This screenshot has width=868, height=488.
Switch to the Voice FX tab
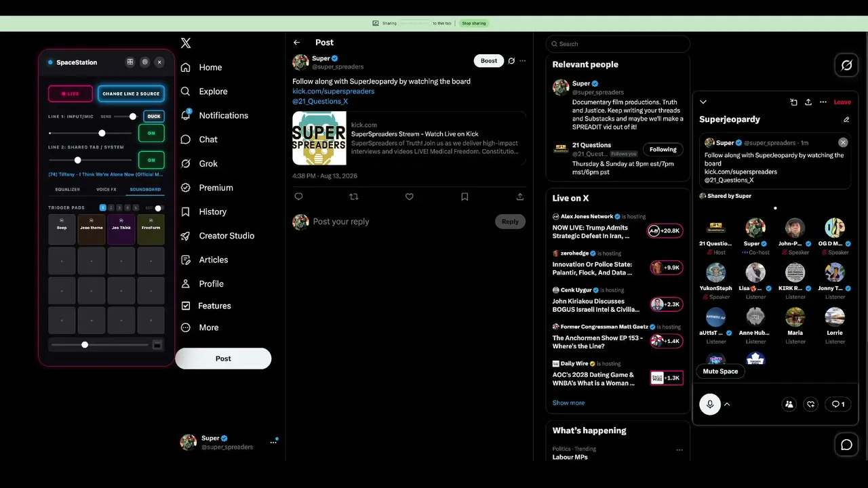(106, 190)
